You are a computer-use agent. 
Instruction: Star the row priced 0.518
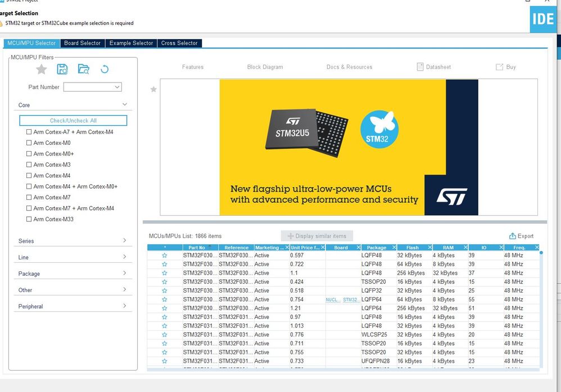(165, 290)
